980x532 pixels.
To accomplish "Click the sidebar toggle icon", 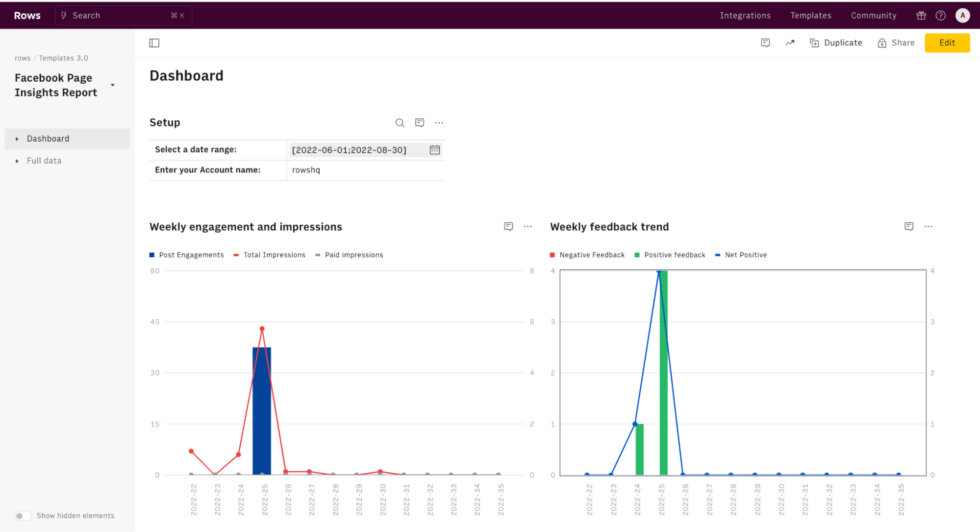I will [x=155, y=43].
